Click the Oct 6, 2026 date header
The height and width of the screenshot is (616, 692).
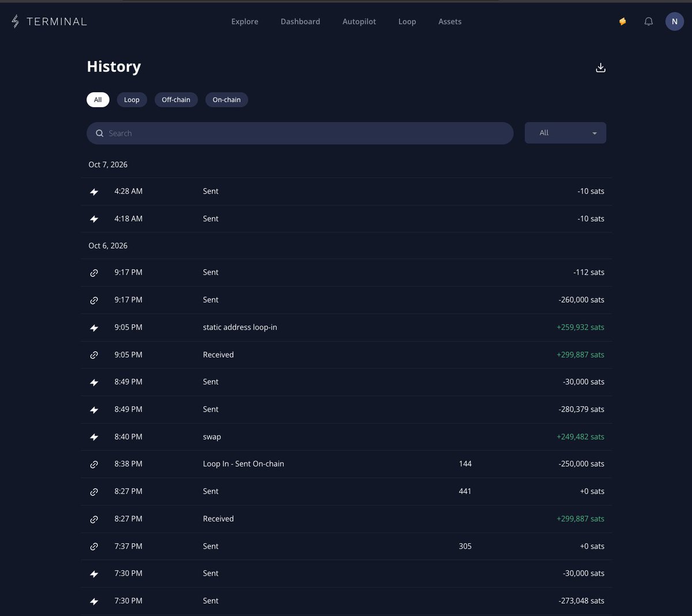click(108, 246)
